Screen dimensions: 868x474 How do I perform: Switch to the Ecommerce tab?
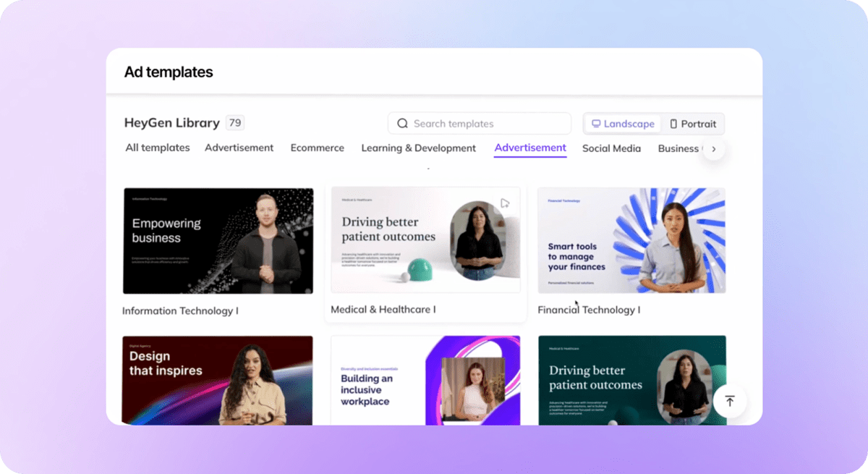(317, 148)
